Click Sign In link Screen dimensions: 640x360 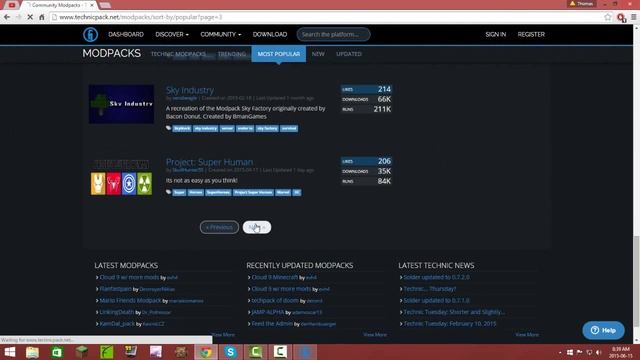pos(496,34)
